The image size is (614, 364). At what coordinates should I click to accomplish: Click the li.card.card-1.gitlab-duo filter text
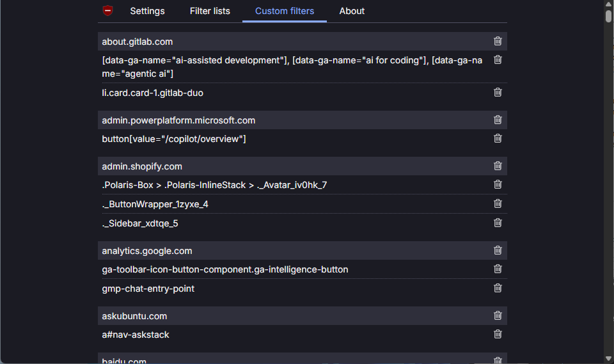(153, 93)
